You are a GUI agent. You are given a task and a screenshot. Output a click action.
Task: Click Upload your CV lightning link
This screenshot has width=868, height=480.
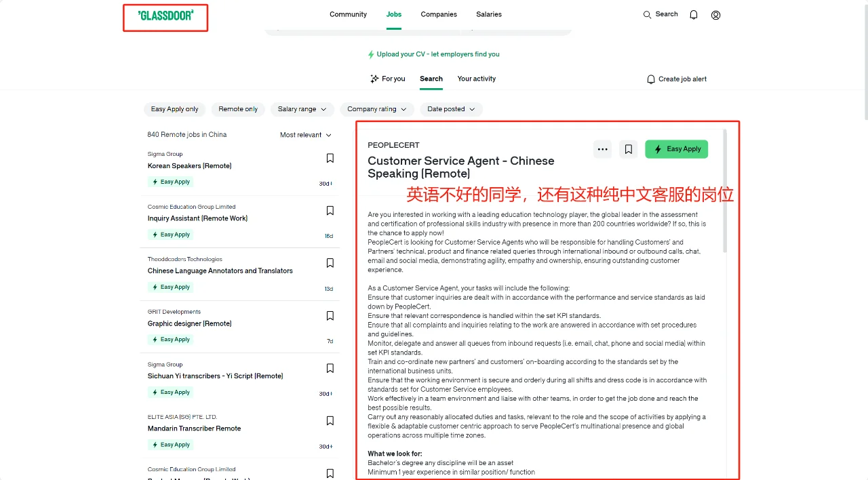coord(433,54)
